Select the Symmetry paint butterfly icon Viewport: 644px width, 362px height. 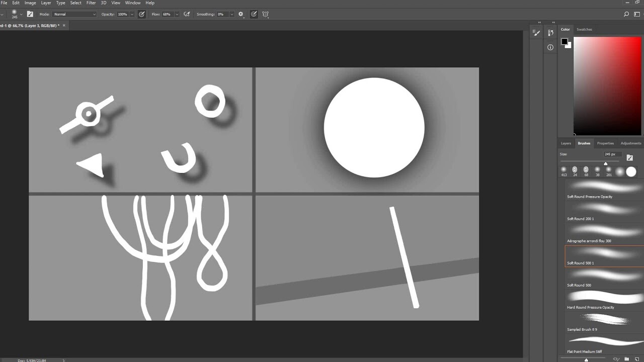pos(265,14)
